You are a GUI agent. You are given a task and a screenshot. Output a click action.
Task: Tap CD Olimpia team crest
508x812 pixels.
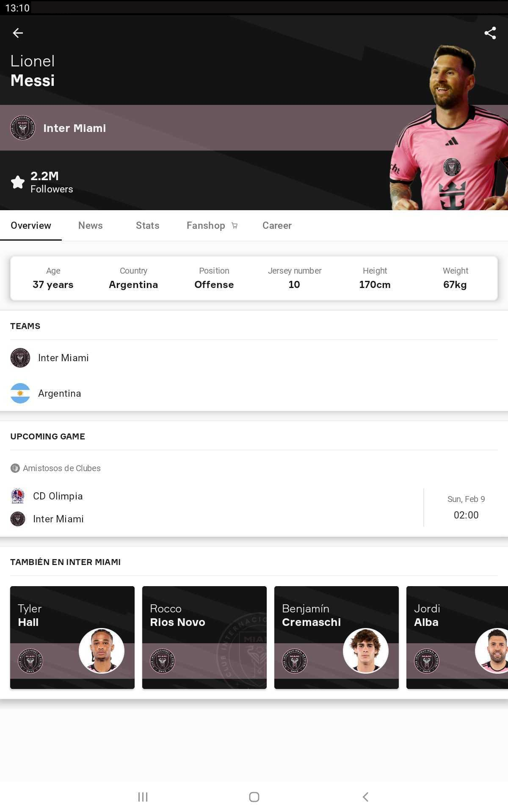coord(18,496)
